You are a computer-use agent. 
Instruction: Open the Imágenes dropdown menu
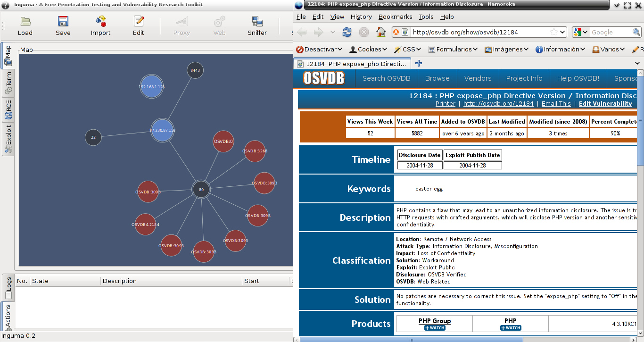507,49
